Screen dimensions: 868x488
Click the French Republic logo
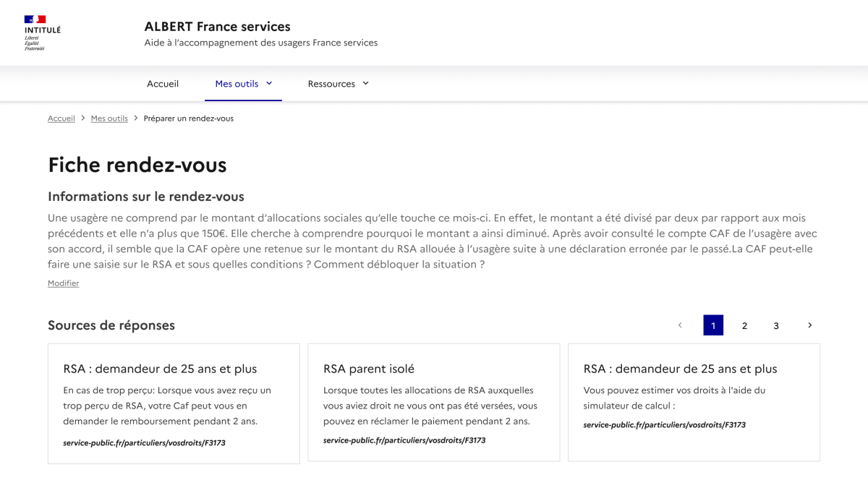point(43,33)
